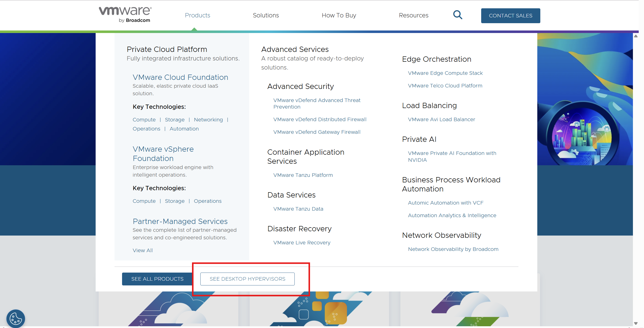
Task: Open VMware Cloud Foundation link
Action: click(180, 77)
